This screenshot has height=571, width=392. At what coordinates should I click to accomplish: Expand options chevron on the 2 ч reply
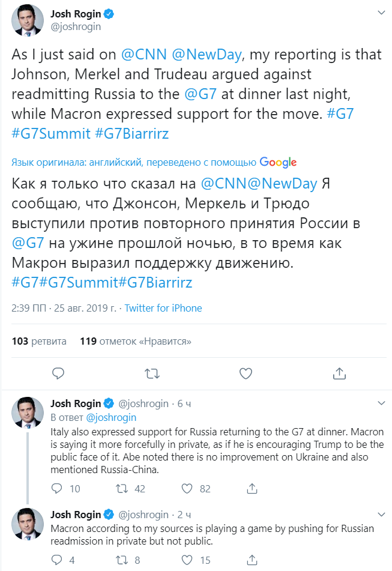(x=380, y=515)
